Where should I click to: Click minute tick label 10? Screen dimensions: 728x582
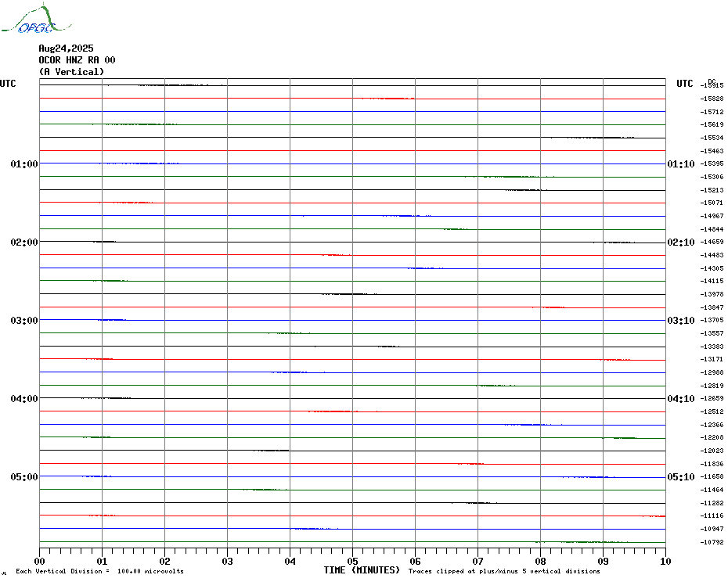pyautogui.click(x=666, y=561)
